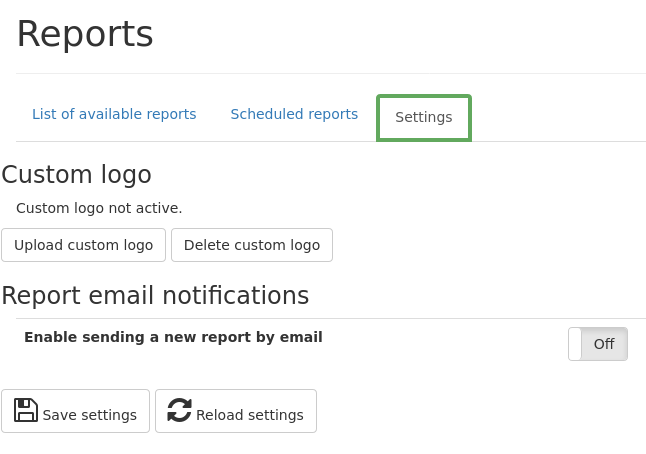Switch to the Scheduled reports tab
This screenshot has width=646, height=454.
(294, 114)
